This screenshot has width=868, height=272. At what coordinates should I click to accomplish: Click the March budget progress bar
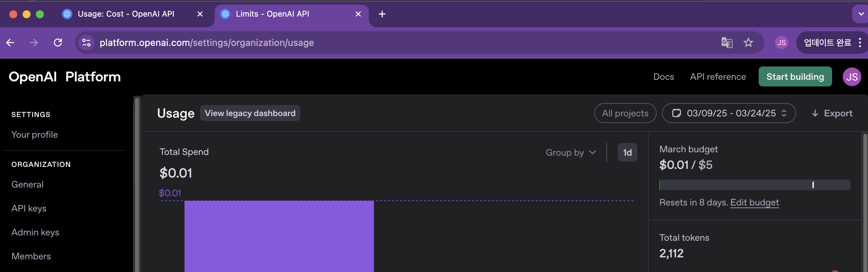pyautogui.click(x=754, y=185)
